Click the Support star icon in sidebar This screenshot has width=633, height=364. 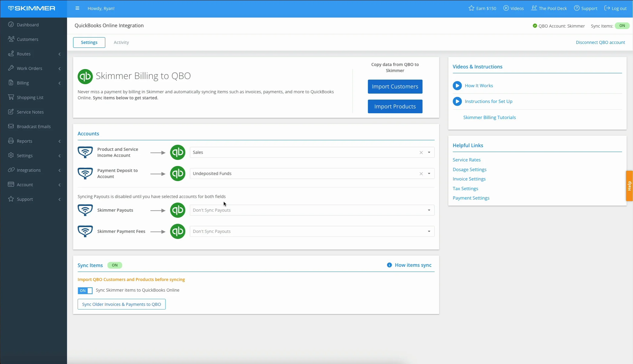pyautogui.click(x=11, y=199)
